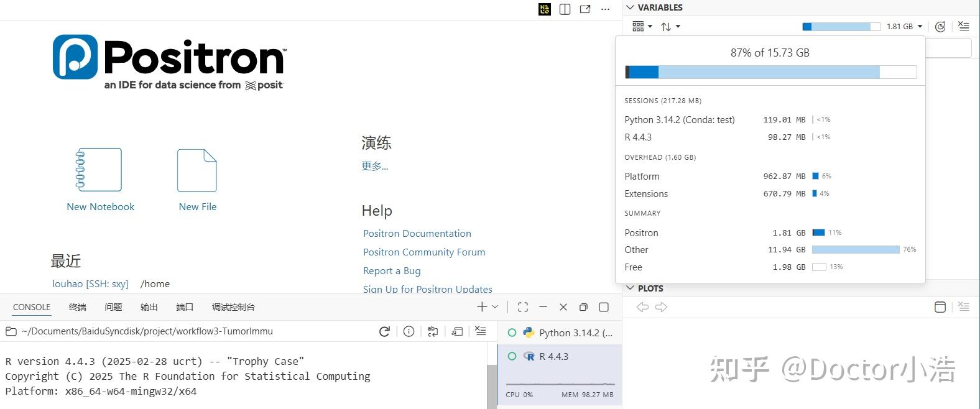Image resolution: width=980 pixels, height=409 pixels.
Task: Click the working directory folder icon
Action: [x=11, y=331]
